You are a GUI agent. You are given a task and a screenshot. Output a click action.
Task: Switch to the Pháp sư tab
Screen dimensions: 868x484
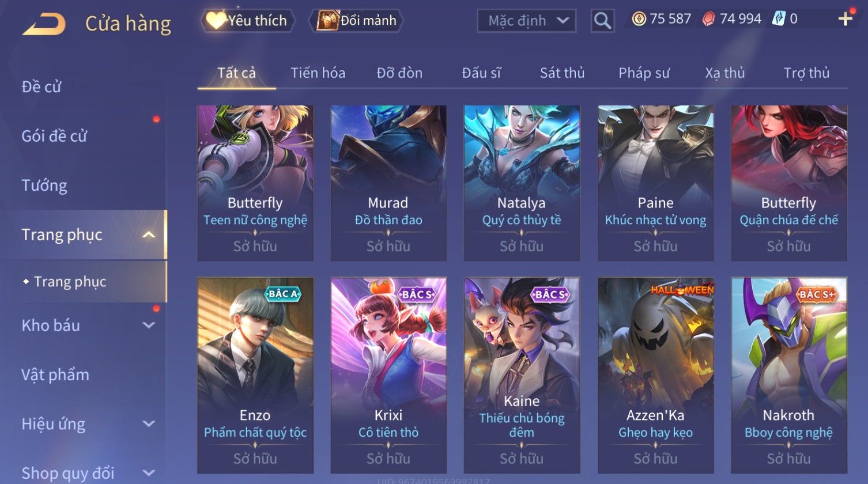pos(644,73)
